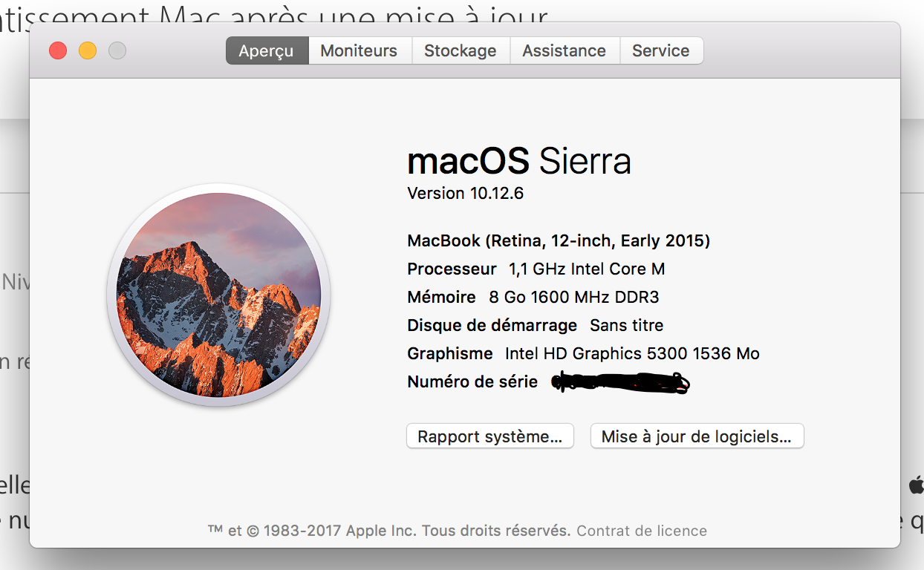The width and height of the screenshot is (924, 570).
Task: Show the Service tab
Action: [660, 50]
